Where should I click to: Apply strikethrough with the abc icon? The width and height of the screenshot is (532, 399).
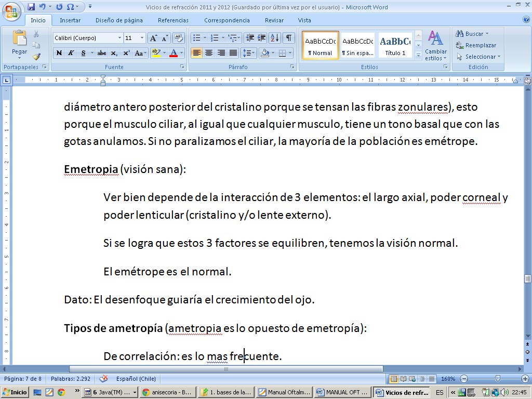coord(102,53)
